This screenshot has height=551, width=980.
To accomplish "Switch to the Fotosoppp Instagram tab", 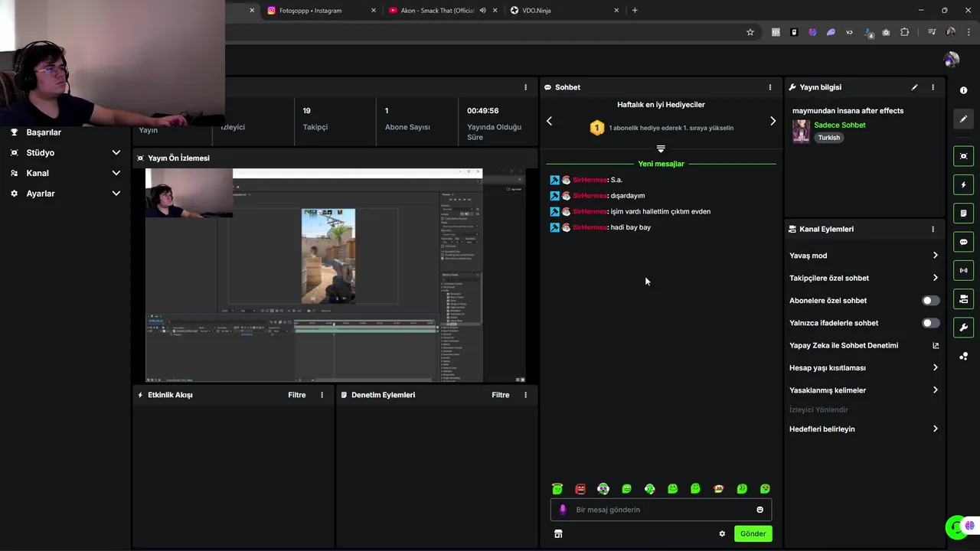I will click(x=321, y=11).
